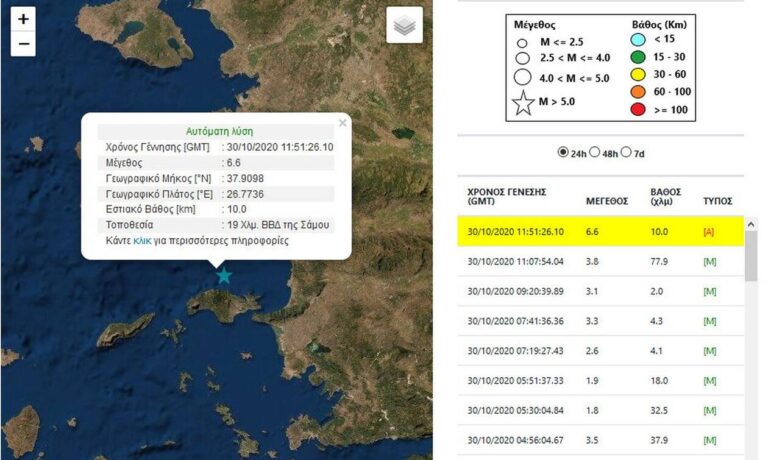The image size is (768, 460).
Task: Click the ΜΕΓΕΘΟΣ column header
Action: 607,201
